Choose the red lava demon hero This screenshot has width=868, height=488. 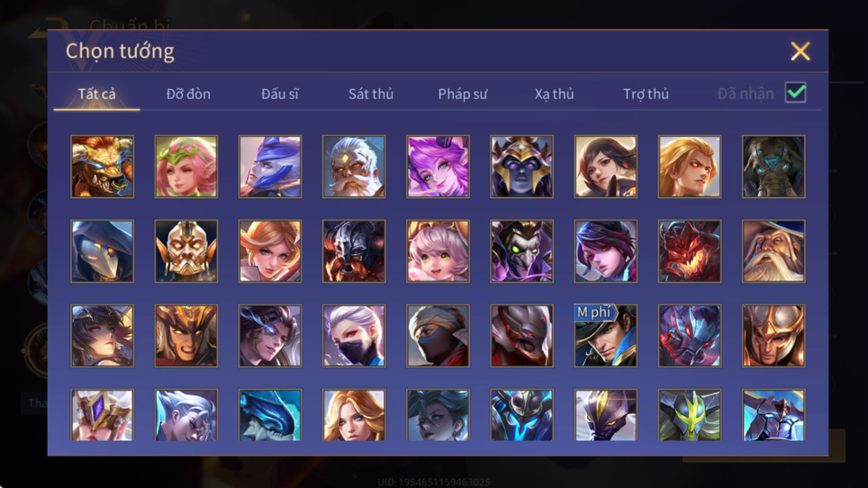tap(690, 251)
